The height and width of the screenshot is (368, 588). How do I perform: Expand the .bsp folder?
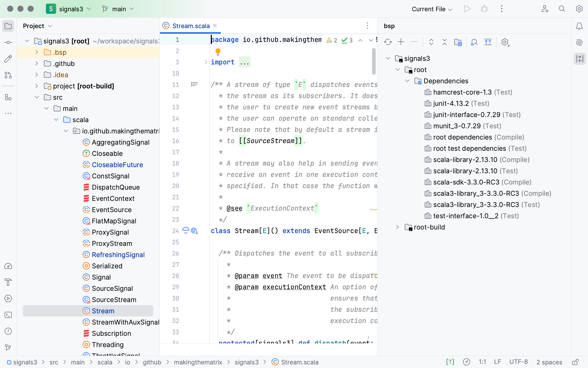click(37, 52)
